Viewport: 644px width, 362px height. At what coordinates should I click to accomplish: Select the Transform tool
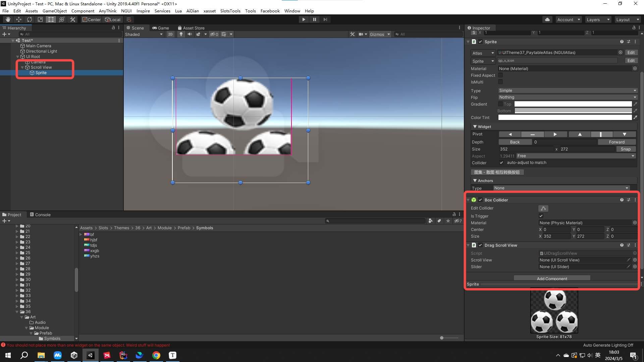tap(61, 19)
